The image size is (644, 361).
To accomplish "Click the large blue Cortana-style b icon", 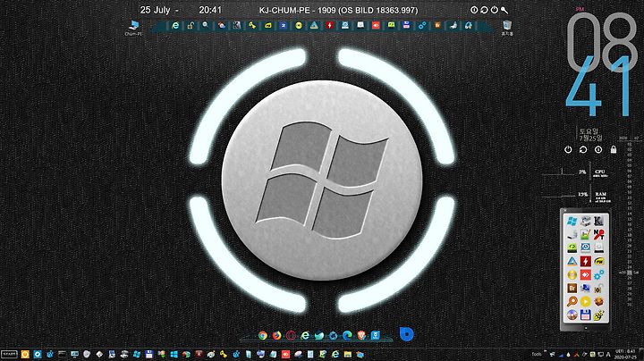I will click(x=407, y=334).
